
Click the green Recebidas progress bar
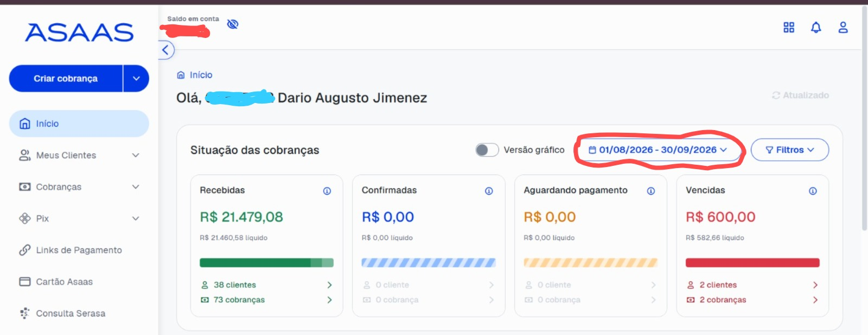pos(266,263)
